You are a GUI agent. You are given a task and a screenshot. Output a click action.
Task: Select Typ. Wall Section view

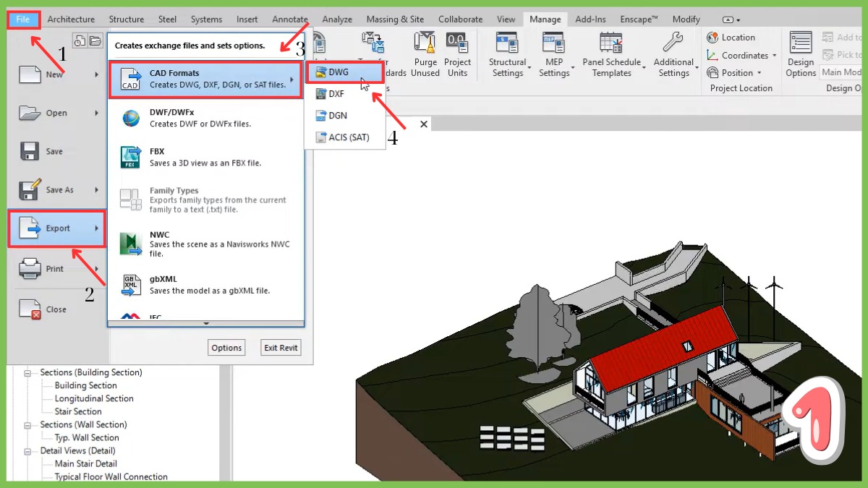[x=87, y=438]
